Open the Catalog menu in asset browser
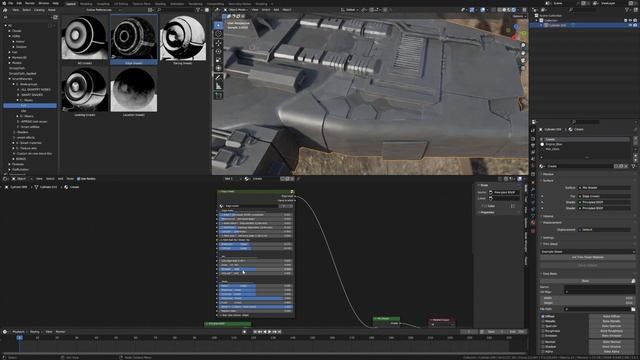The image size is (640, 360). [39, 10]
